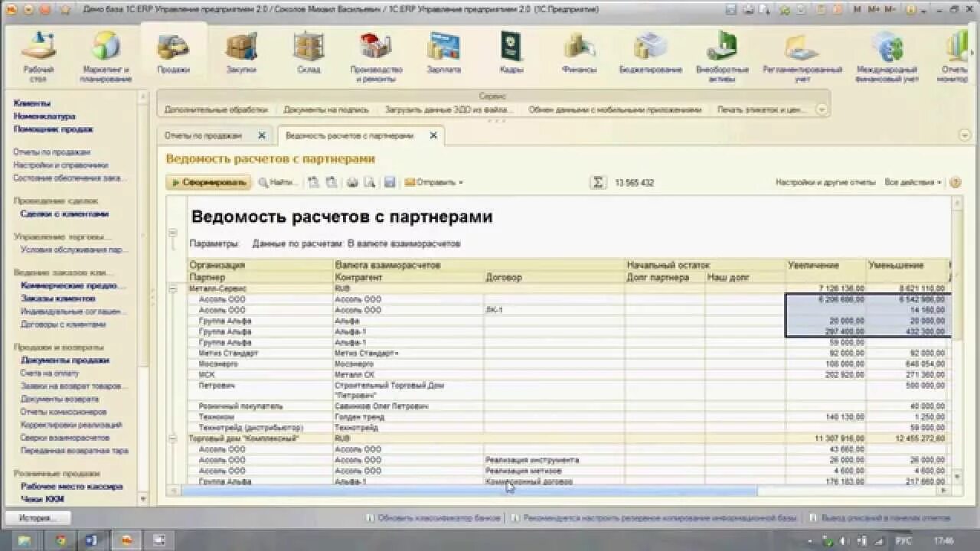Open the Кадры section
The width and height of the screenshot is (980, 551).
tap(511, 53)
